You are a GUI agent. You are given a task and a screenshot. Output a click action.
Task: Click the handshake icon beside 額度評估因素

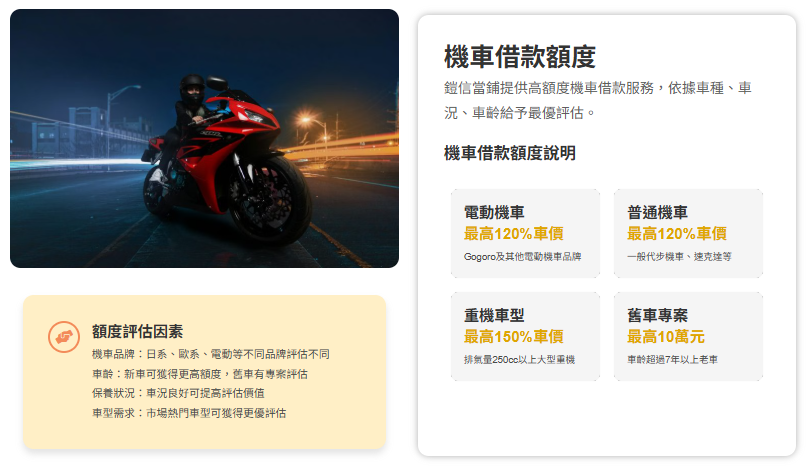coord(64,337)
